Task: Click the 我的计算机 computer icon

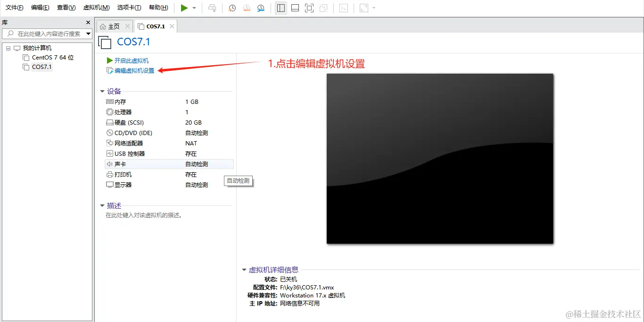Action: pos(17,48)
